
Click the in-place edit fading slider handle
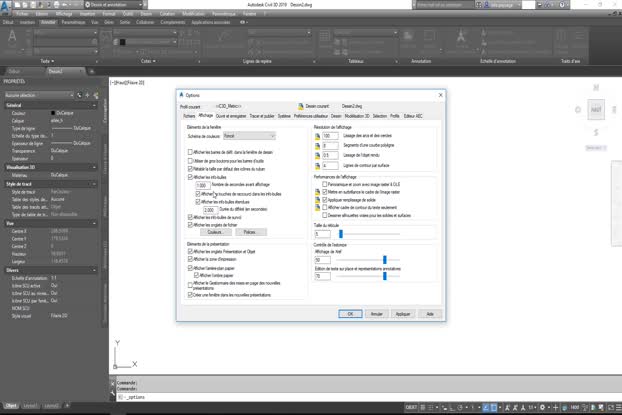(x=385, y=276)
